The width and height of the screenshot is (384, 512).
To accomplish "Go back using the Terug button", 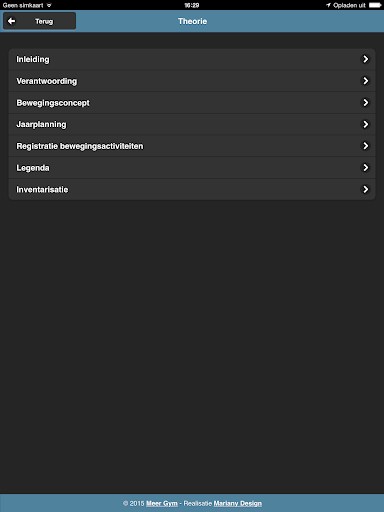I will click(x=40, y=21).
